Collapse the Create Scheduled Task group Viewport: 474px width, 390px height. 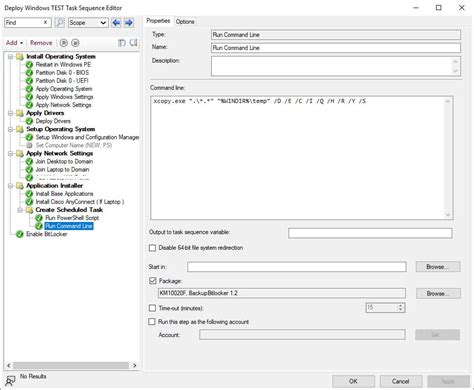coord(20,210)
